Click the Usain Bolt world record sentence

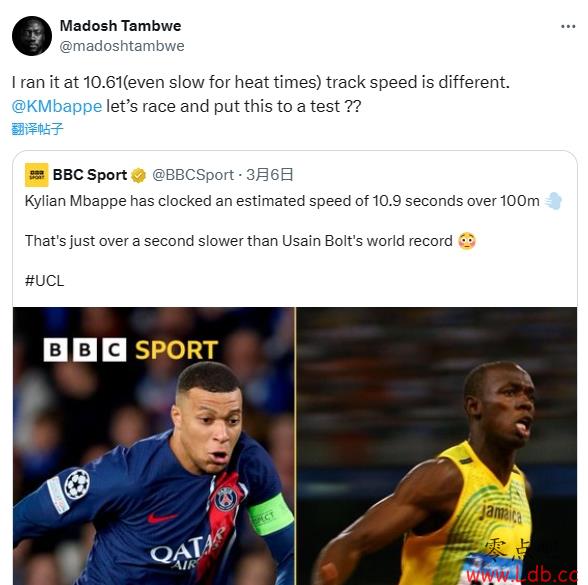(238, 241)
